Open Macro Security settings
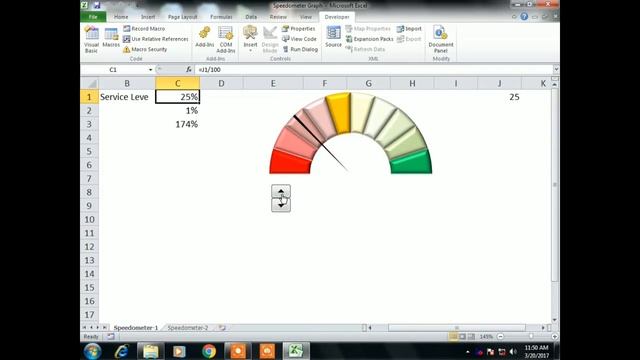The height and width of the screenshot is (360, 640). coord(145,49)
